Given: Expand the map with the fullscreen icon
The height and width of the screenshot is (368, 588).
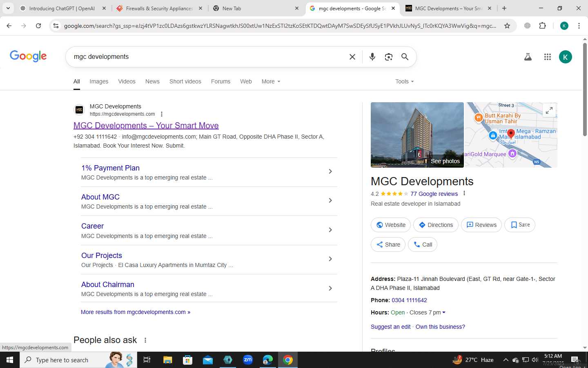Looking at the screenshot, I should (x=549, y=110).
